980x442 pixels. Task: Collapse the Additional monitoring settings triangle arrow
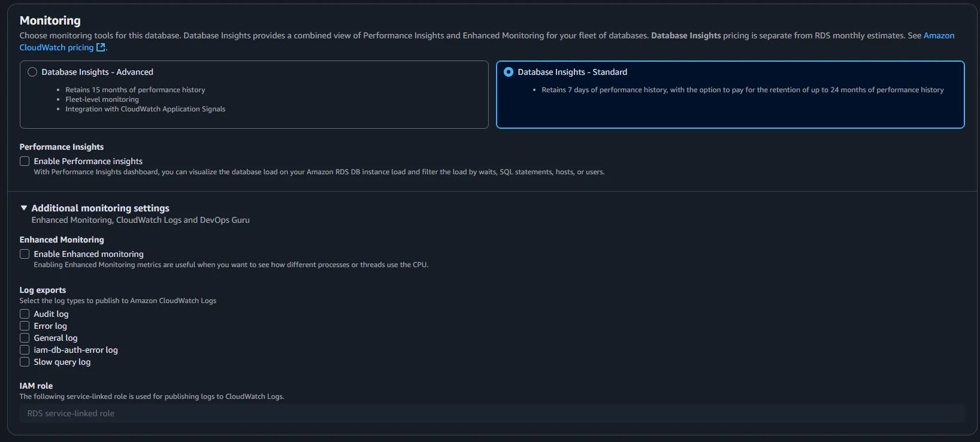pos(24,208)
